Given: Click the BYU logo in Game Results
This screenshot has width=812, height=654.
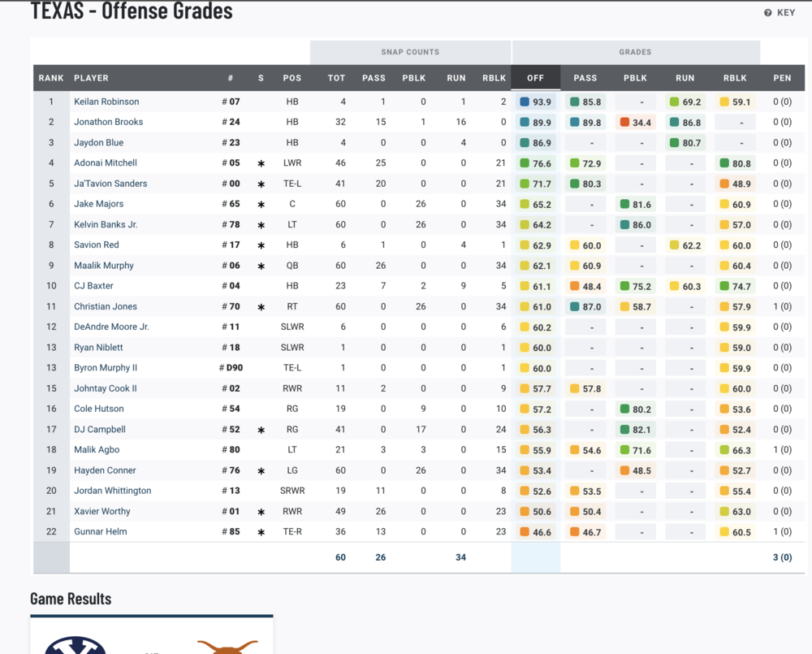Looking at the screenshot, I should [76, 646].
